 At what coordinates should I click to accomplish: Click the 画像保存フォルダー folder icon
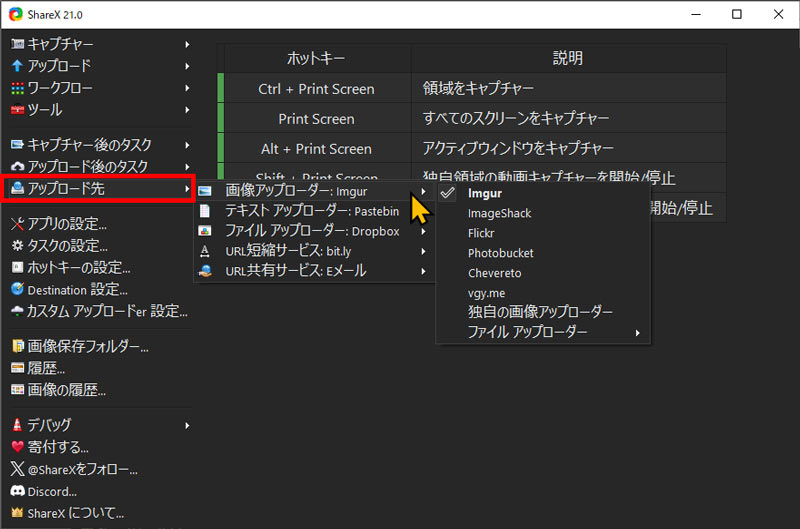tap(17, 346)
